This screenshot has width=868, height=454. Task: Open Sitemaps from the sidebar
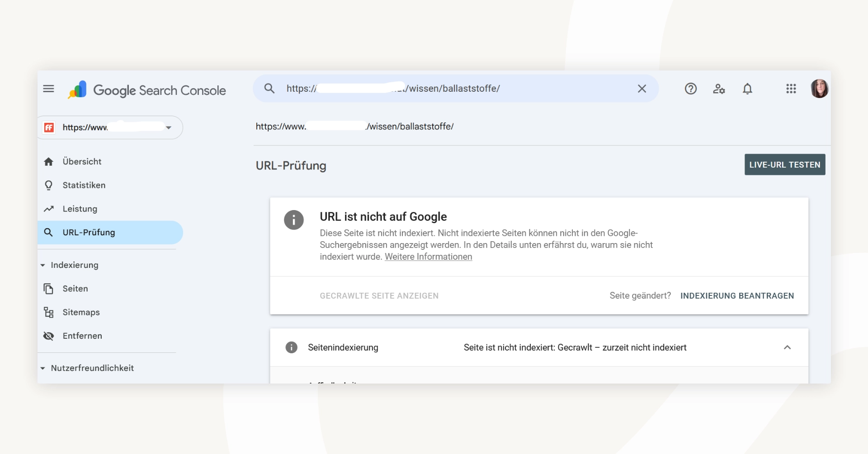81,312
